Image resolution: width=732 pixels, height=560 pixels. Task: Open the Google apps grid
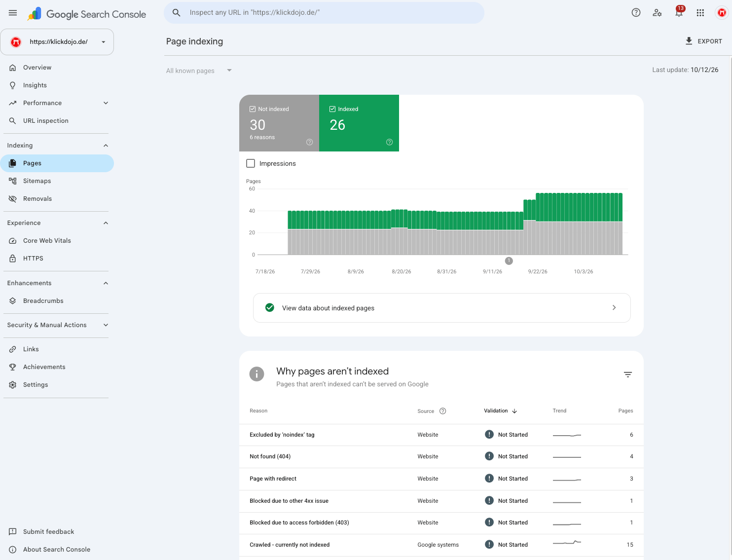click(700, 13)
